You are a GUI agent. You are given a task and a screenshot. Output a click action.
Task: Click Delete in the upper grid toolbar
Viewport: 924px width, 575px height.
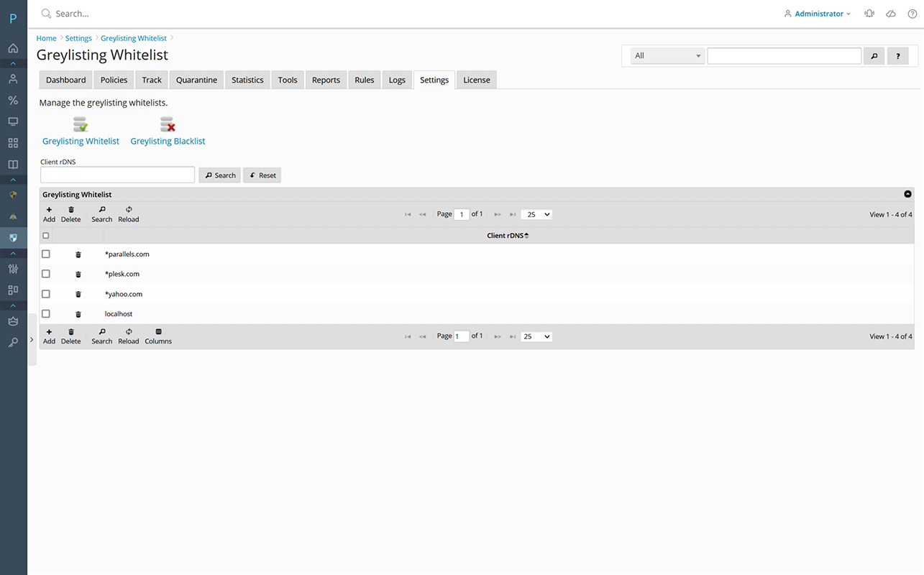click(70, 214)
